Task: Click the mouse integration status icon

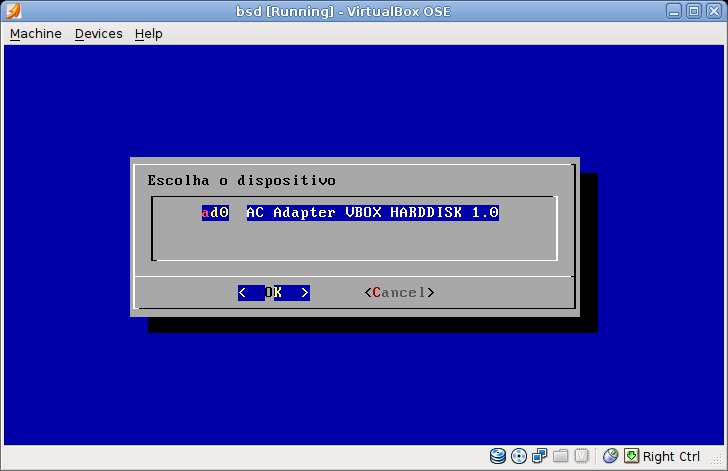Action: coord(610,456)
